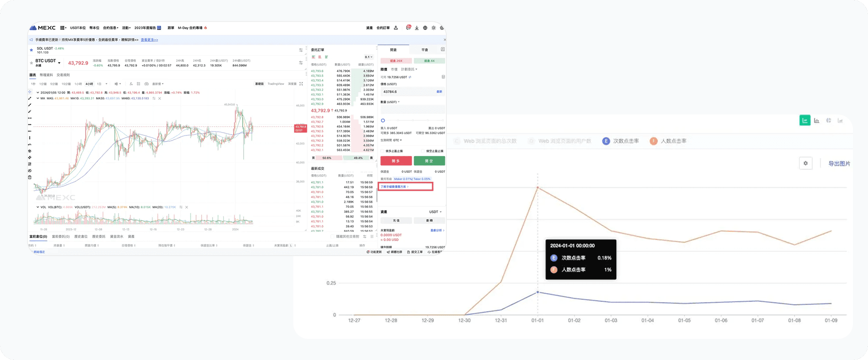Click the chart screenshot camera icon

point(146,84)
